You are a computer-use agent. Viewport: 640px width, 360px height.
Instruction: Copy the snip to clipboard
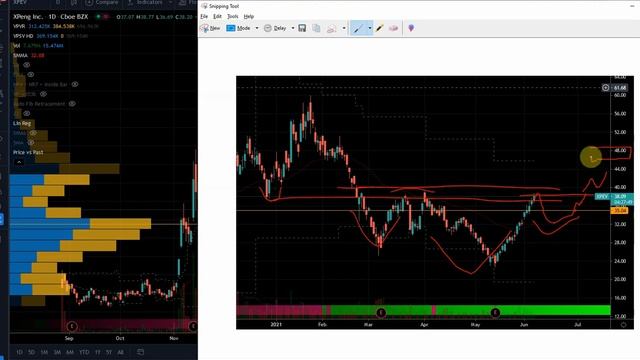click(316, 28)
